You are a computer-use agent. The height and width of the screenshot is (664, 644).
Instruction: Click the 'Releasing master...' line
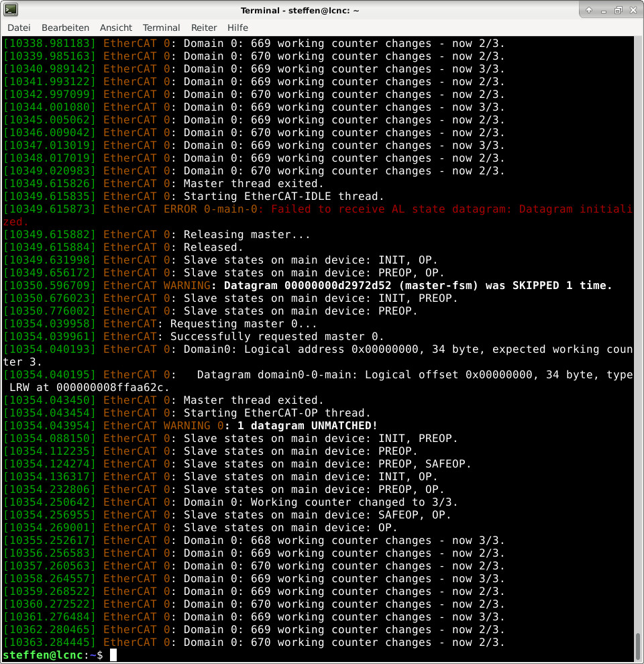click(157, 235)
